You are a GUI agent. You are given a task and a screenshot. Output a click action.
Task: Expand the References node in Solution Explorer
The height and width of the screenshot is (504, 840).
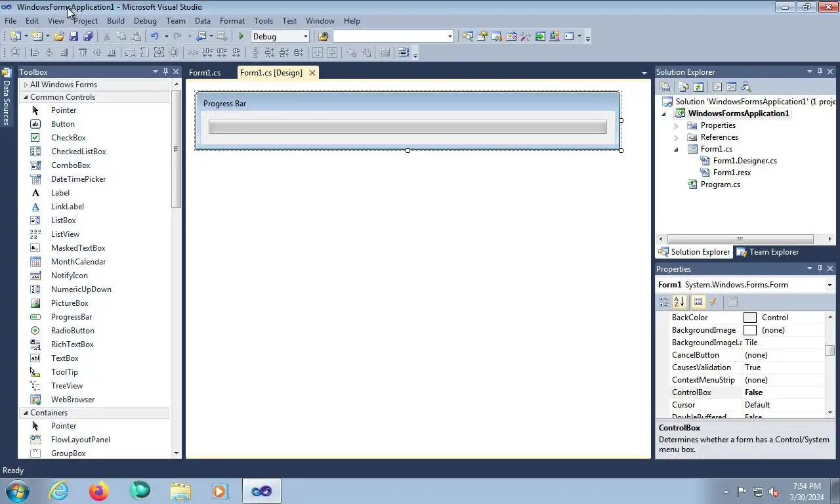click(x=676, y=137)
